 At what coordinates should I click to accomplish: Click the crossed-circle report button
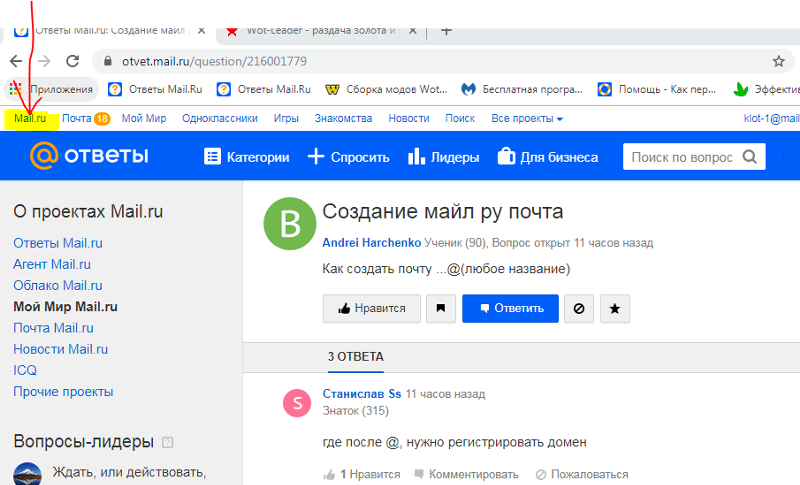click(x=579, y=309)
